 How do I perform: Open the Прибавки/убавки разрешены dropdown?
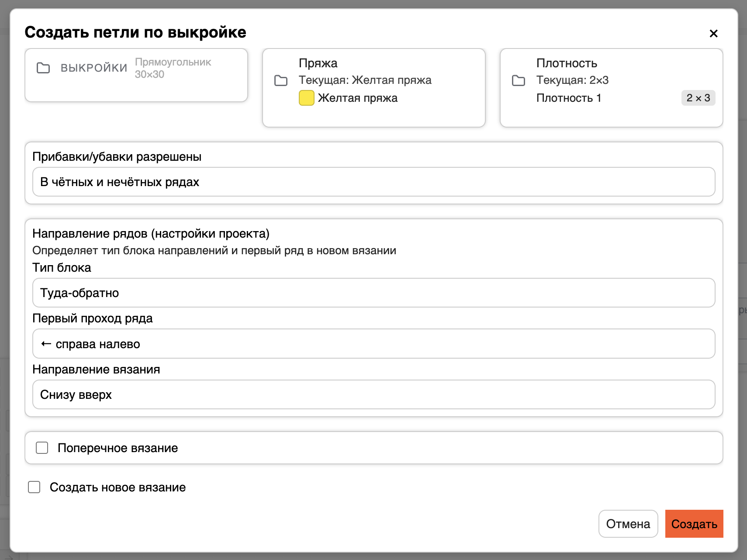[373, 182]
